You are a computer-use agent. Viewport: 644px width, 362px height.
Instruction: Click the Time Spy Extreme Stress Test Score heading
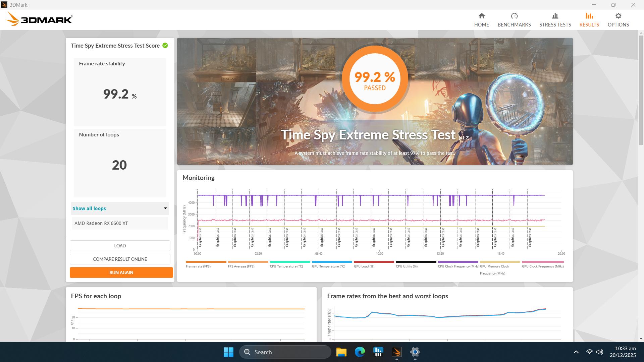coord(115,46)
